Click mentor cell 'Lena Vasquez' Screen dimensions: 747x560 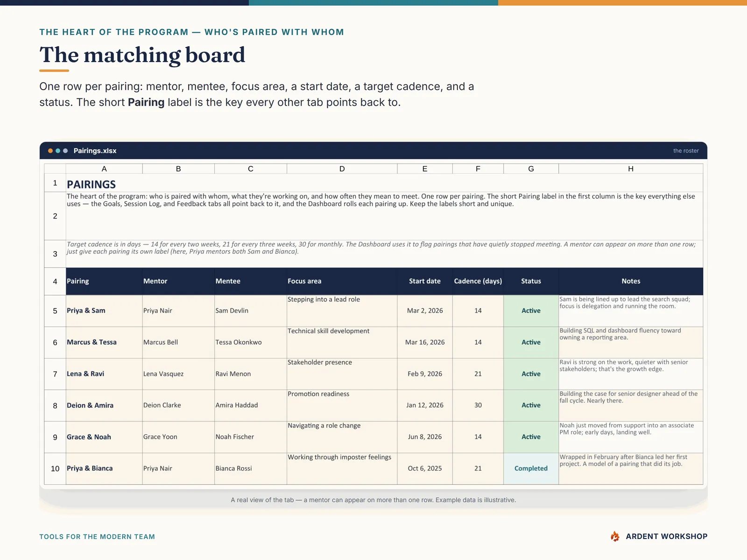[178, 374]
